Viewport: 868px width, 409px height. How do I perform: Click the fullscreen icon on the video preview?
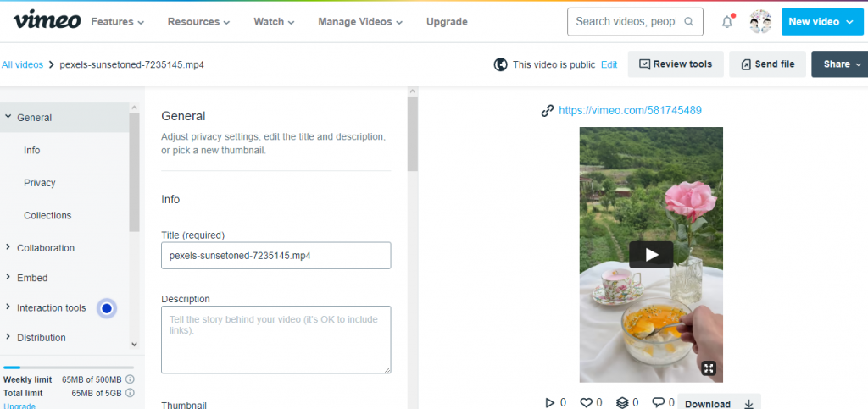point(709,368)
